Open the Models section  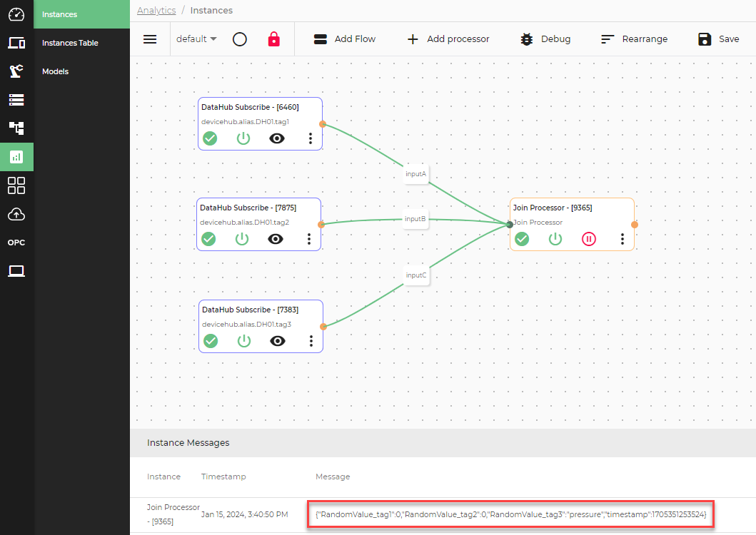[55, 71]
